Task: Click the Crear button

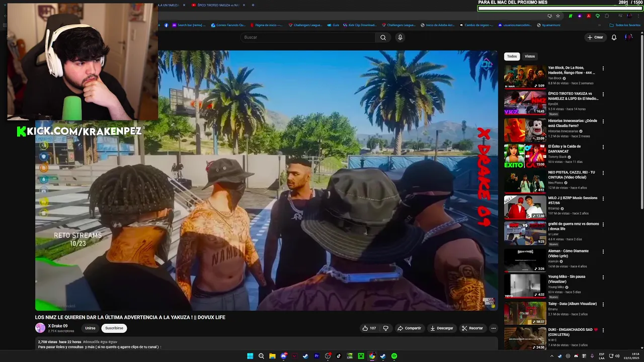Action: click(x=595, y=37)
